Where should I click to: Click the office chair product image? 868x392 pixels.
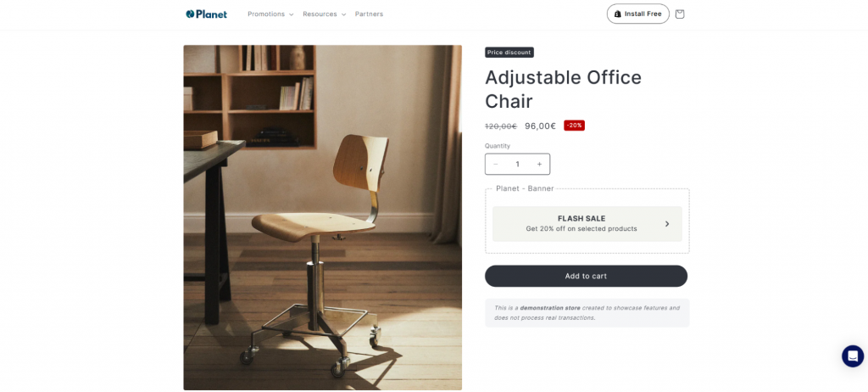pyautogui.click(x=323, y=217)
